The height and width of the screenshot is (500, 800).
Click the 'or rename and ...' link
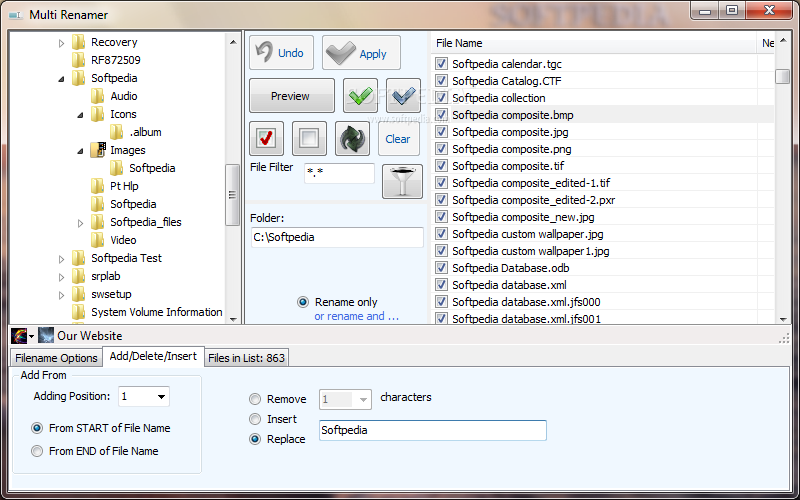pos(356,316)
